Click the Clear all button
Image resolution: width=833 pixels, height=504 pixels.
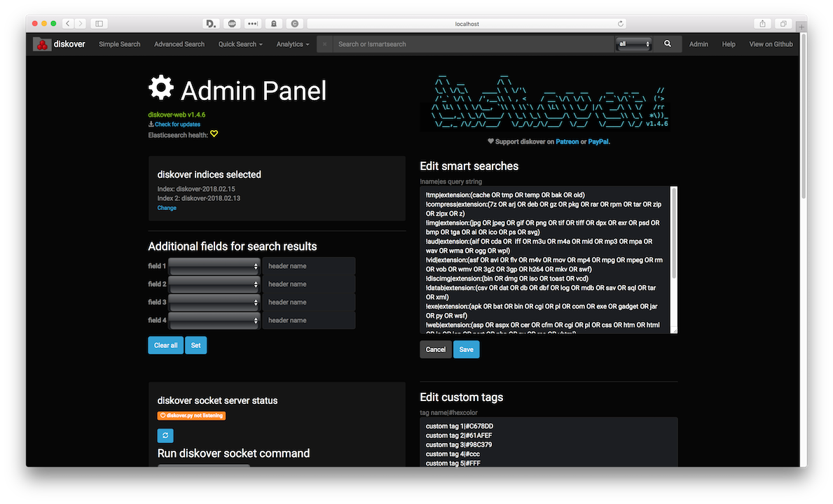pyautogui.click(x=166, y=345)
